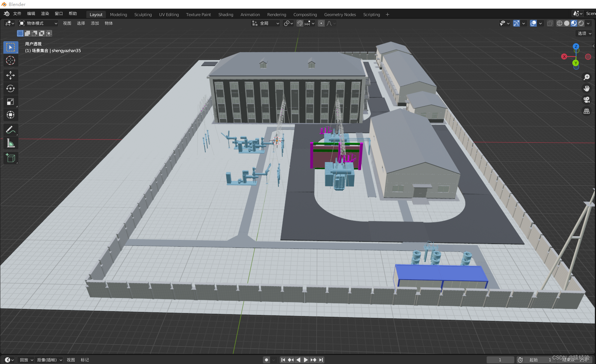Image resolution: width=596 pixels, height=364 pixels.
Task: Open the 选项 options dropdown
Action: pyautogui.click(x=584, y=33)
